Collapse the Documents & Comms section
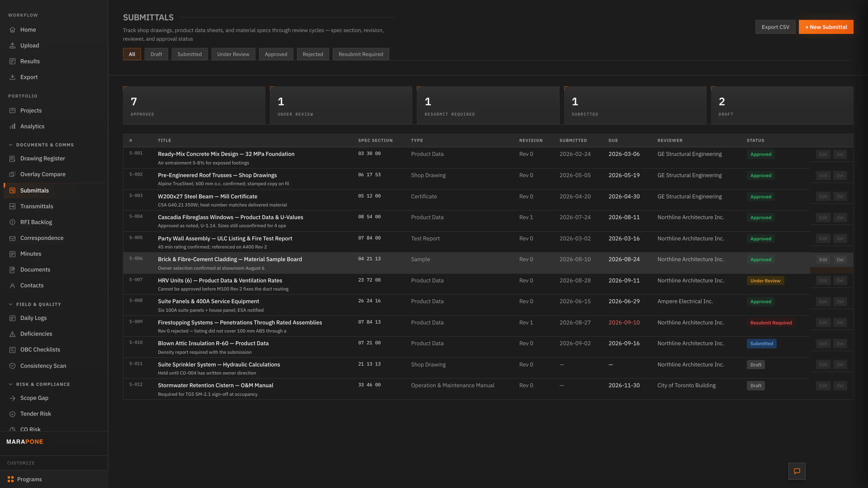Image resolution: width=868 pixels, height=488 pixels. click(41, 145)
